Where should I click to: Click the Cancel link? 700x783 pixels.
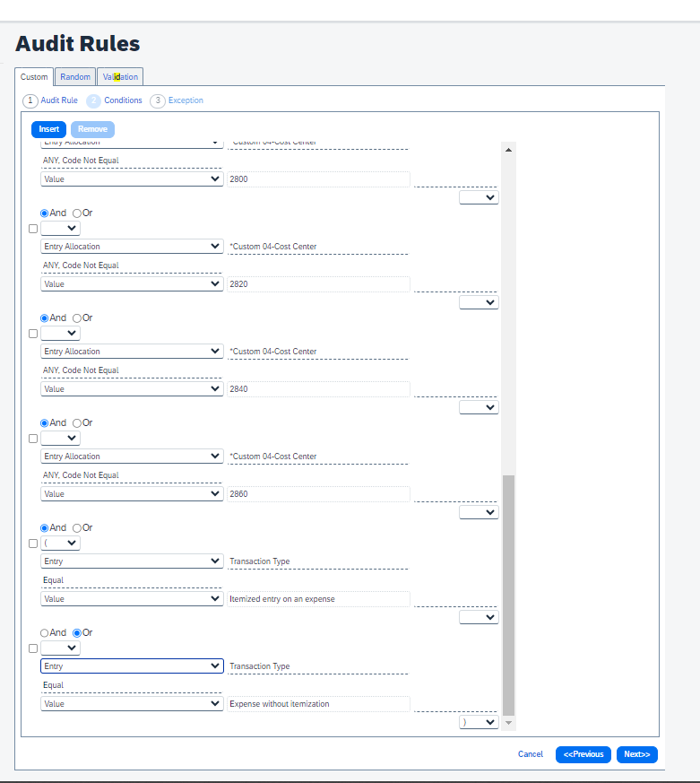coord(531,754)
